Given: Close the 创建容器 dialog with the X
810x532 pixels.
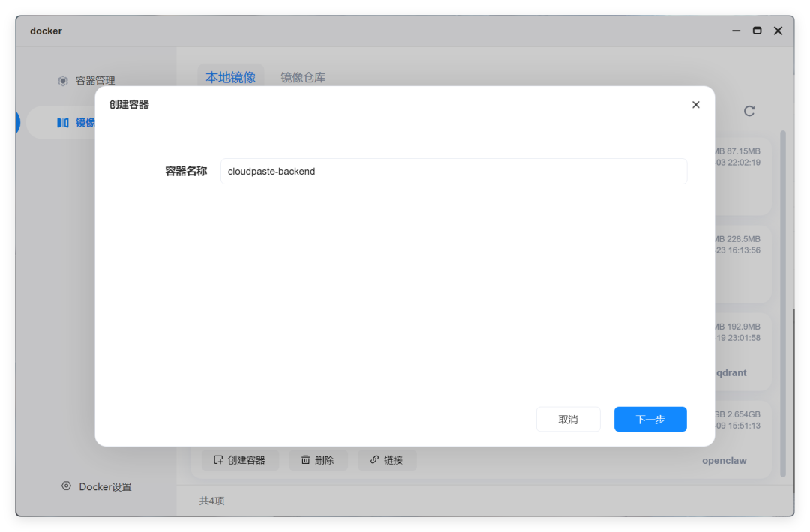Looking at the screenshot, I should 695,104.
